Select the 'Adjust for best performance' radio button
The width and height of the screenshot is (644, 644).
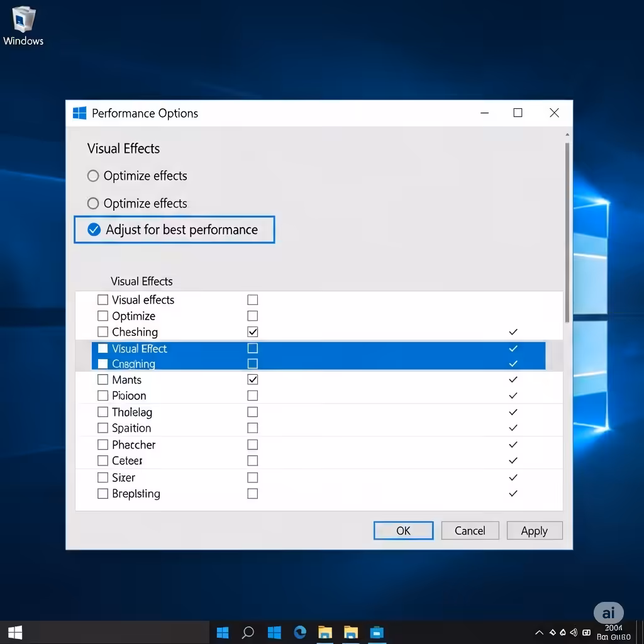(94, 230)
